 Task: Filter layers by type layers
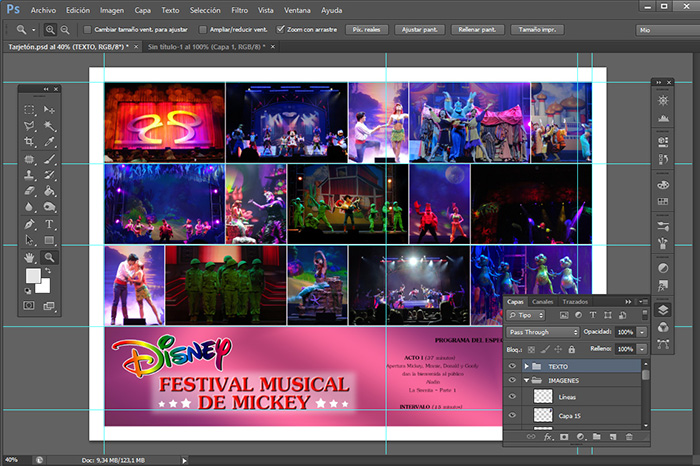(x=593, y=315)
